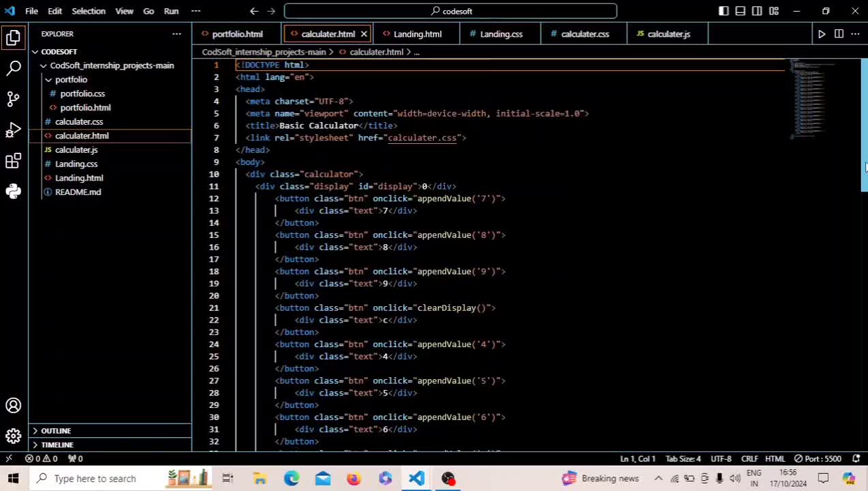The height and width of the screenshot is (491, 868).
Task: Click the ports status indicator showing 0
Action: click(x=76, y=458)
